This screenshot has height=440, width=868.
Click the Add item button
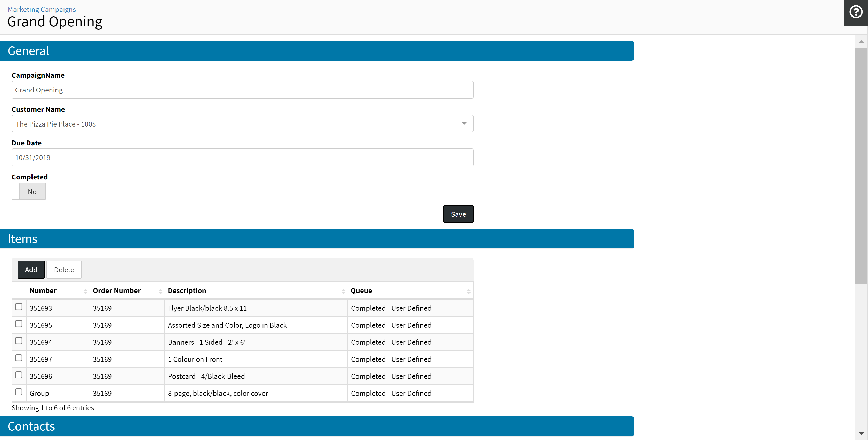click(x=31, y=270)
